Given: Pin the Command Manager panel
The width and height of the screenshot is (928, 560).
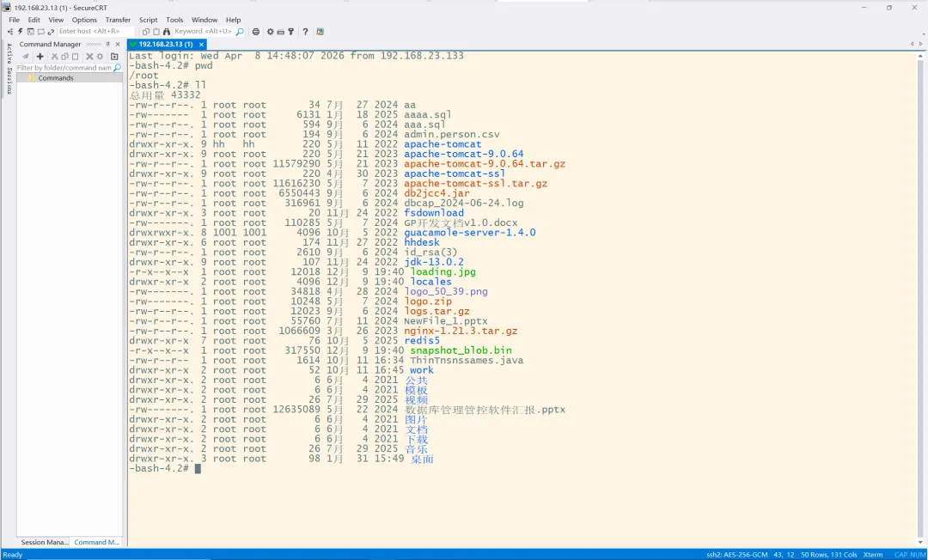Looking at the screenshot, I should click(x=107, y=45).
